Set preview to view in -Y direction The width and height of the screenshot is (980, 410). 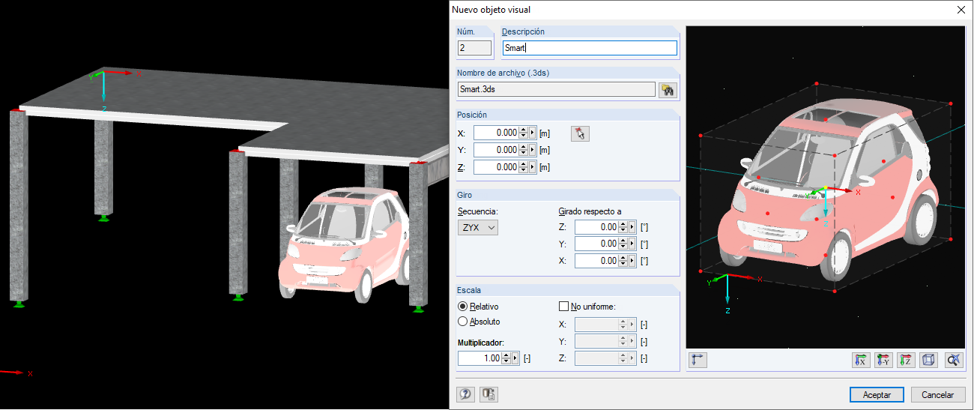tap(884, 360)
